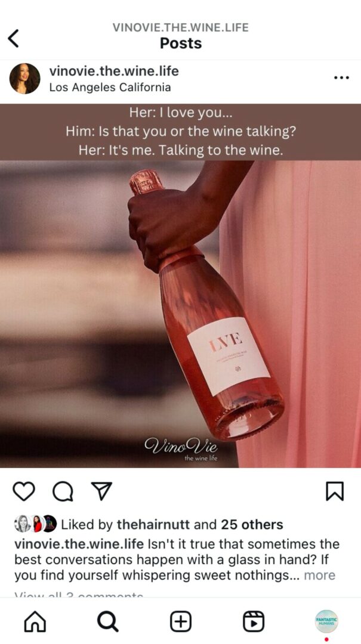Viewport: 361px width, 644px height.
Task: Create new post with plus icon
Action: click(180, 621)
